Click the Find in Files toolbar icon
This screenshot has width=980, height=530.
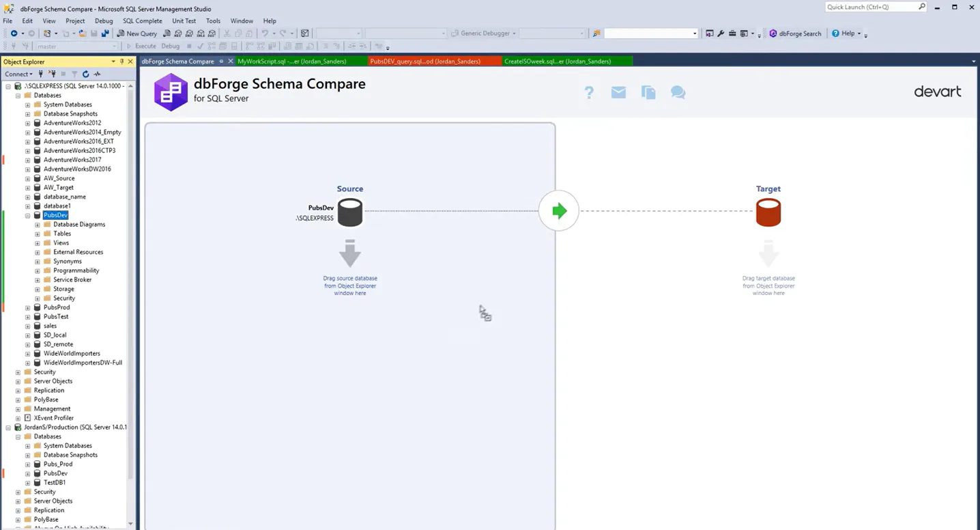click(x=596, y=33)
